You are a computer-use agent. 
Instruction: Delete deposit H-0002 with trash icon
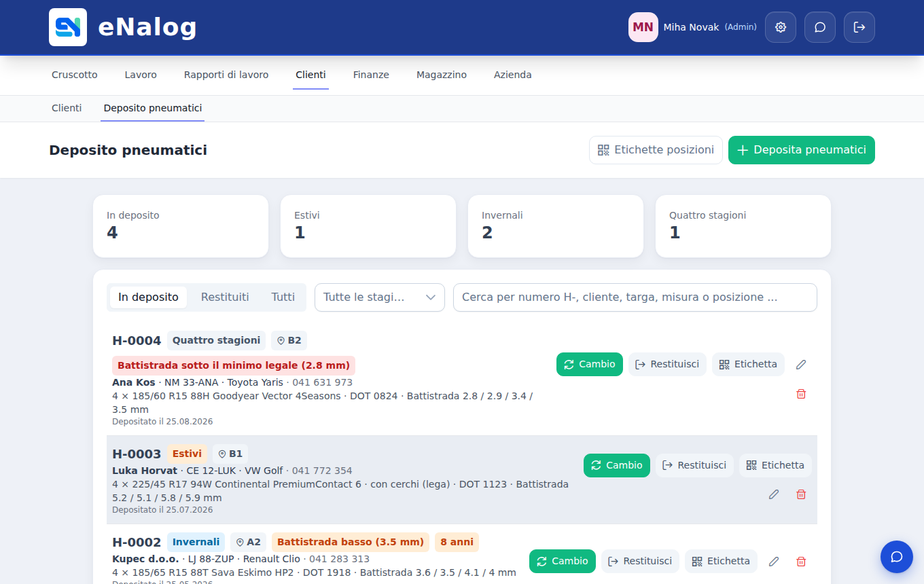point(801,562)
